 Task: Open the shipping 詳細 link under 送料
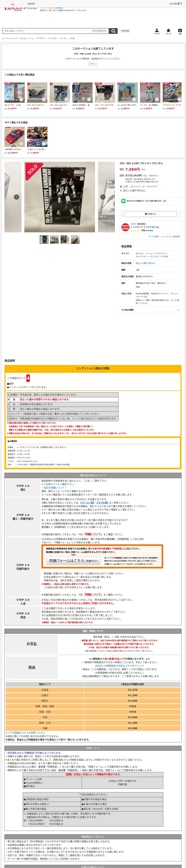click(x=138, y=287)
